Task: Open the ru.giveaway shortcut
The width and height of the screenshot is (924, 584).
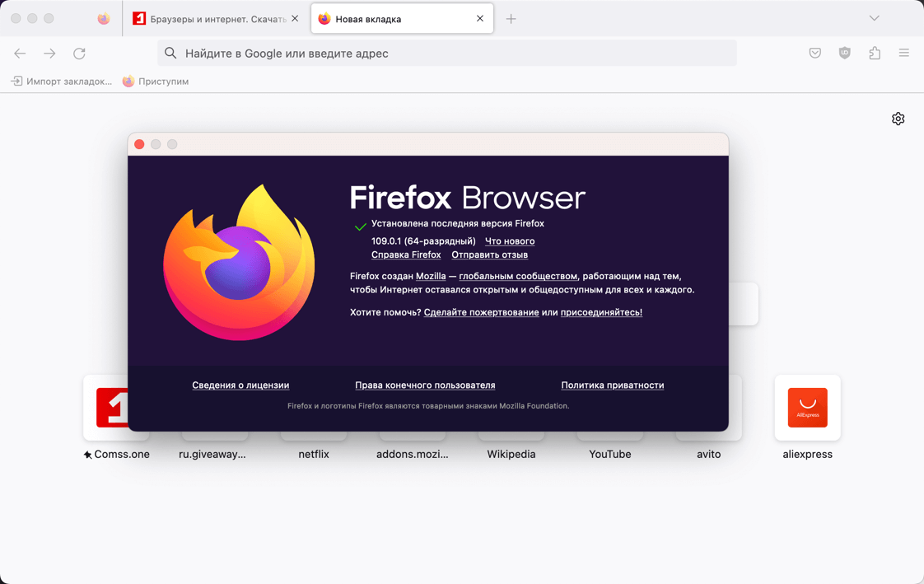Action: tap(212, 454)
